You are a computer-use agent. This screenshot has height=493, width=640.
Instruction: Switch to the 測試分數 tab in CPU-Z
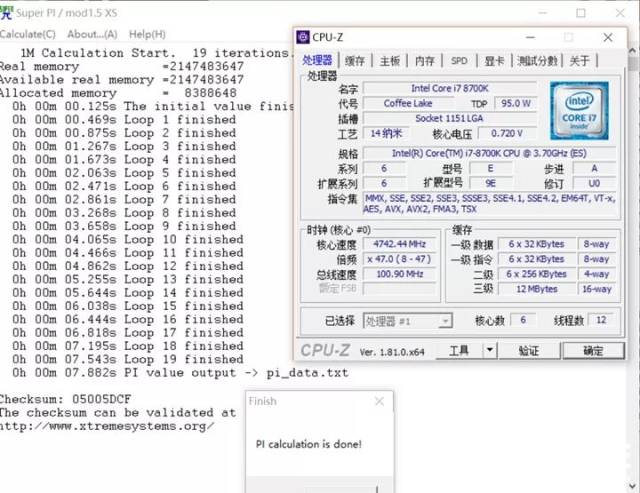point(537,61)
